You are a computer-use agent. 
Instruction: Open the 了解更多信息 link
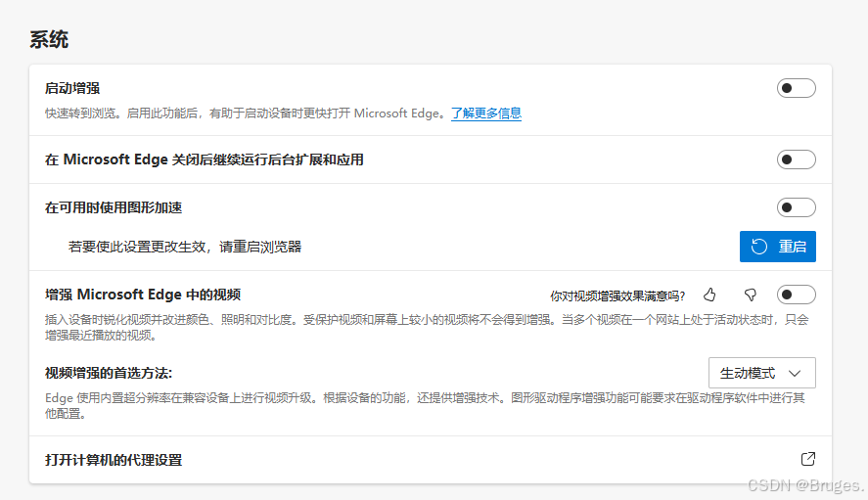486,113
